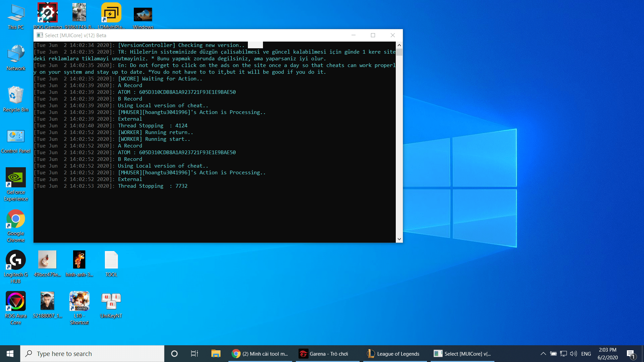Open File Explorer from the taskbar
Image resolution: width=644 pixels, height=362 pixels.
216,354
